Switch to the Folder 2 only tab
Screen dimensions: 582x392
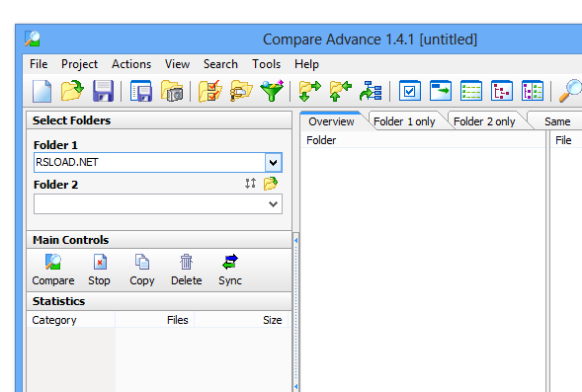click(x=484, y=121)
